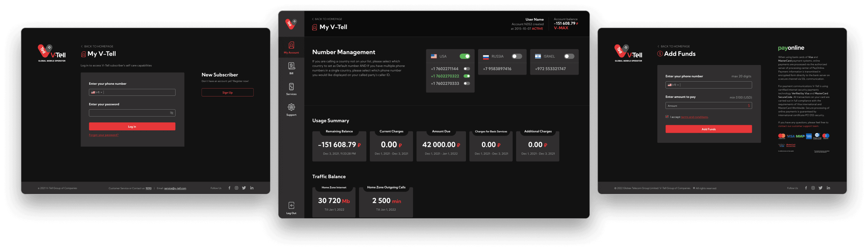Focus the login phone number field
Screen dimensions: 868x250
[132, 92]
